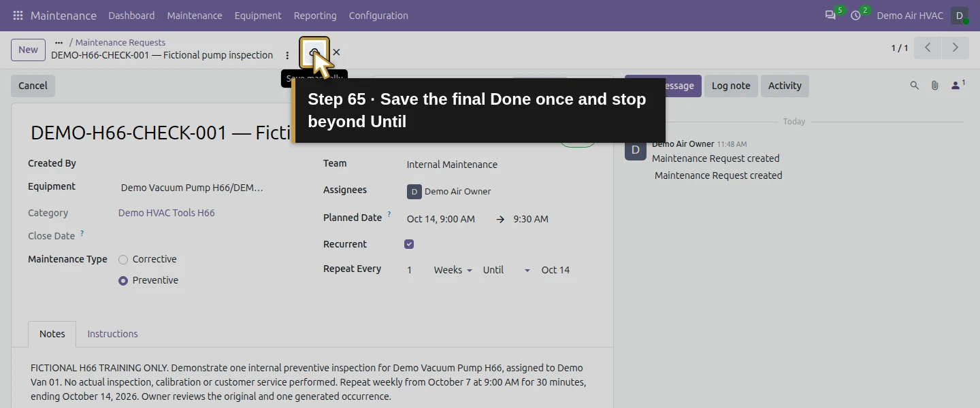Open the apps grid menu icon
The width and height of the screenshot is (980, 408).
tap(18, 15)
